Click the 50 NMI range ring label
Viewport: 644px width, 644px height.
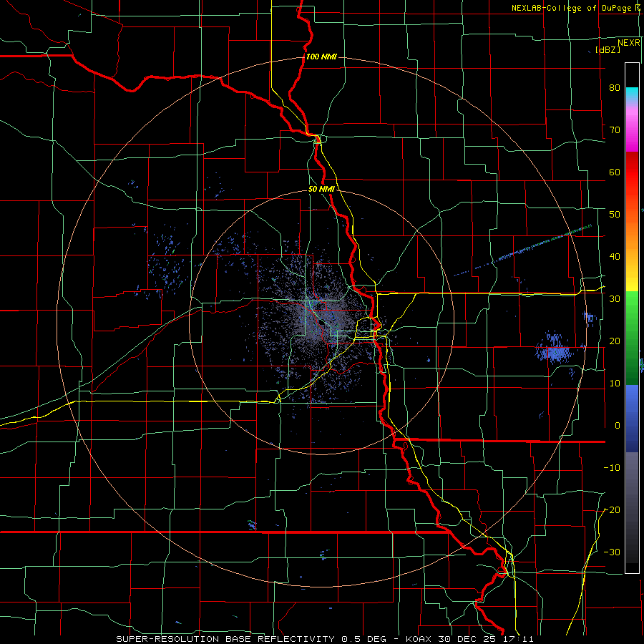(x=321, y=190)
